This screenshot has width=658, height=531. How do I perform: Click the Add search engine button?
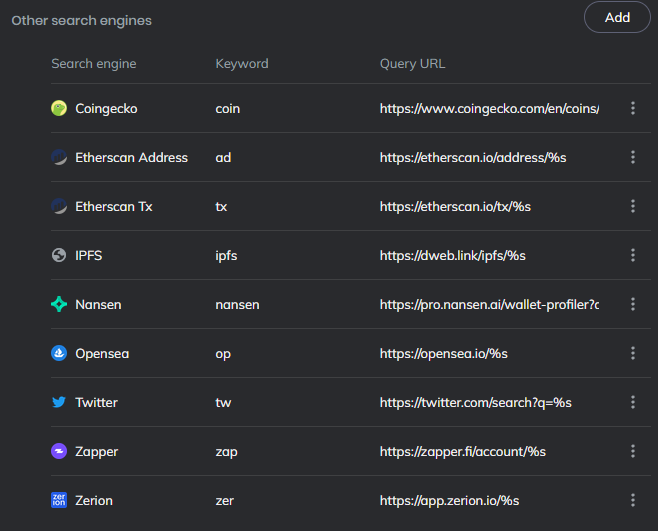point(617,17)
